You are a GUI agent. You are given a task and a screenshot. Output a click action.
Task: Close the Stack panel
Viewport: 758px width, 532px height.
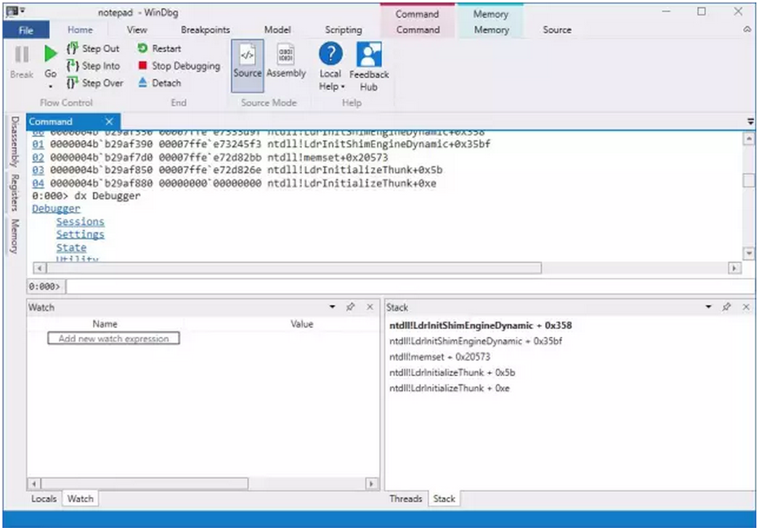point(746,307)
